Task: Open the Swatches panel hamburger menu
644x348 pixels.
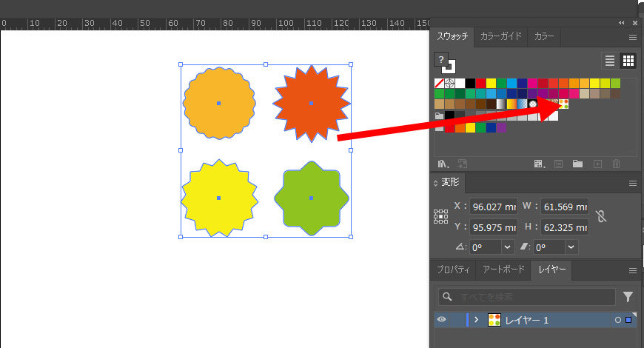Action: [632, 36]
